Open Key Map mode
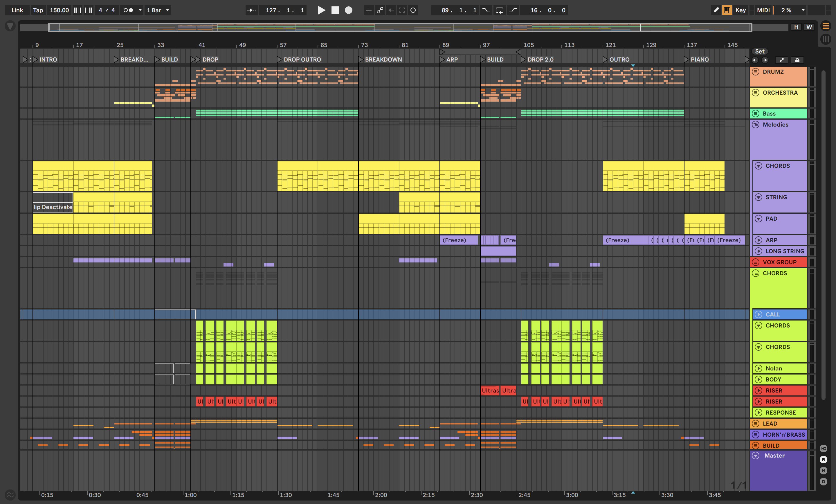836x504 pixels. pos(740,10)
